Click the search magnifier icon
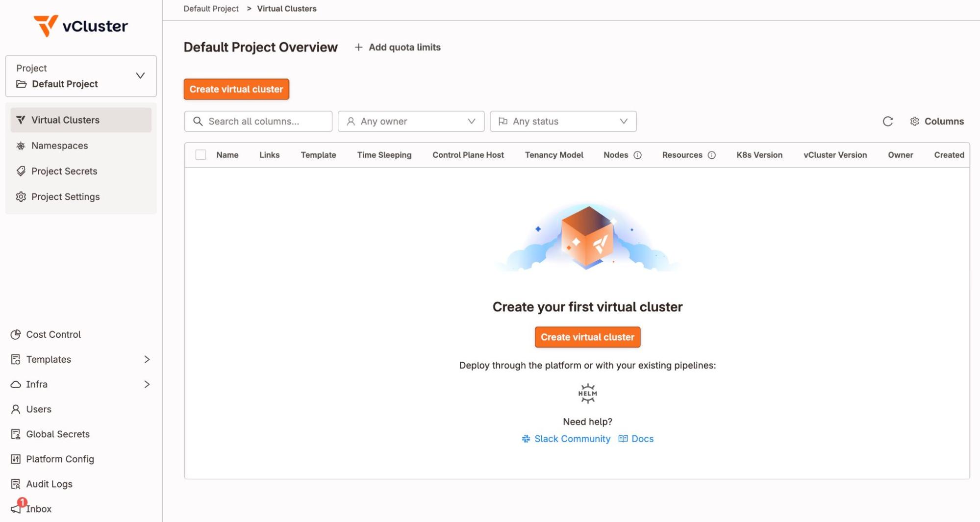The height and width of the screenshot is (522, 980). pos(198,121)
